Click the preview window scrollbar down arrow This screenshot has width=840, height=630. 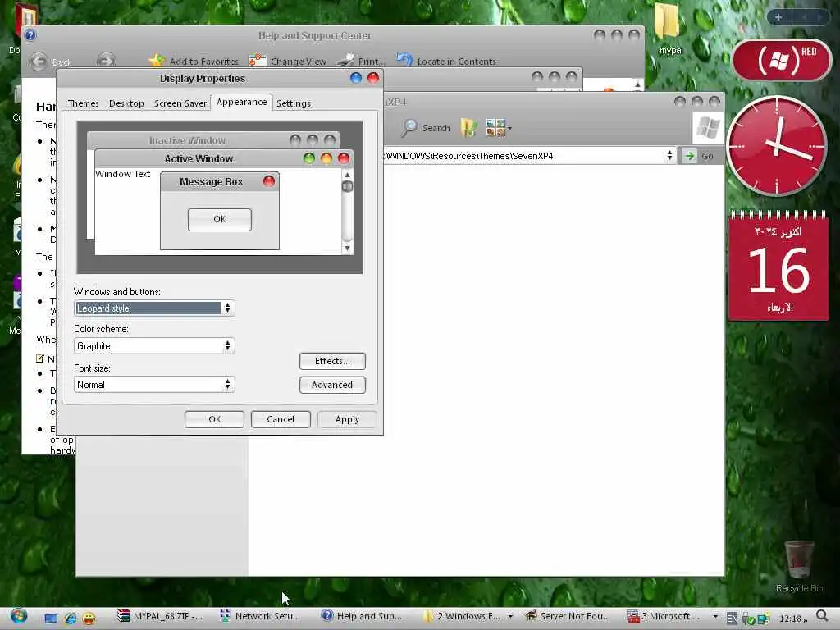click(347, 248)
